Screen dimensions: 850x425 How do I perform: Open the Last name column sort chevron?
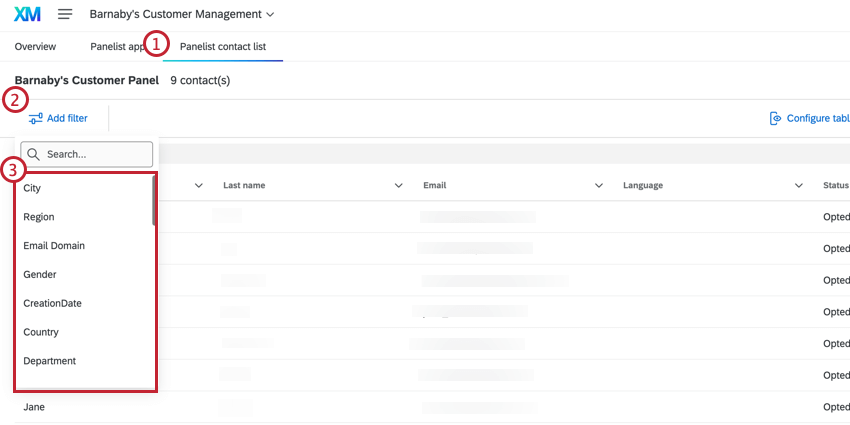tap(398, 185)
